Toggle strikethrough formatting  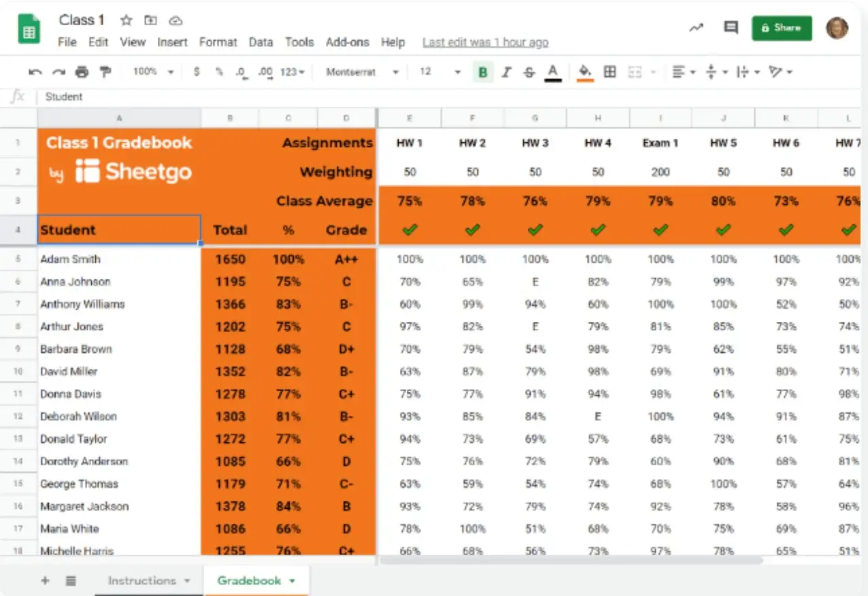point(529,71)
